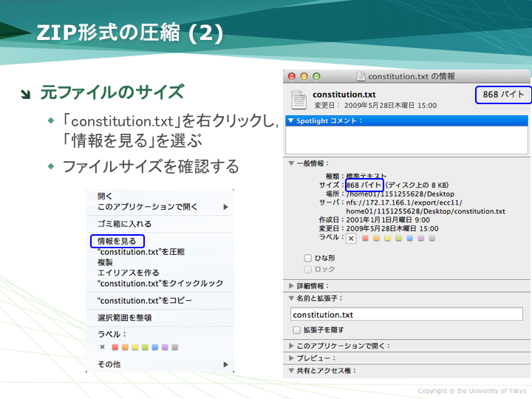This screenshot has width=532, height=399.
Task: Collapse the 共有とアクセス権 section
Action: tap(291, 370)
